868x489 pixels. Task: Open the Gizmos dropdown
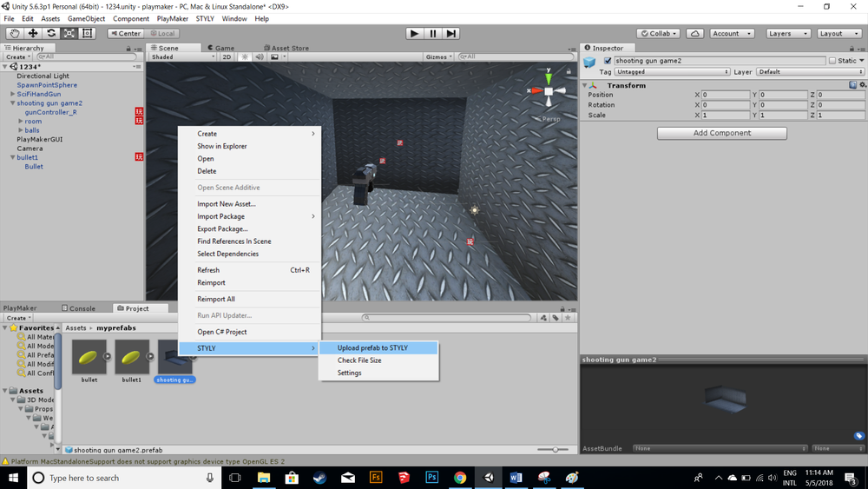pyautogui.click(x=439, y=56)
